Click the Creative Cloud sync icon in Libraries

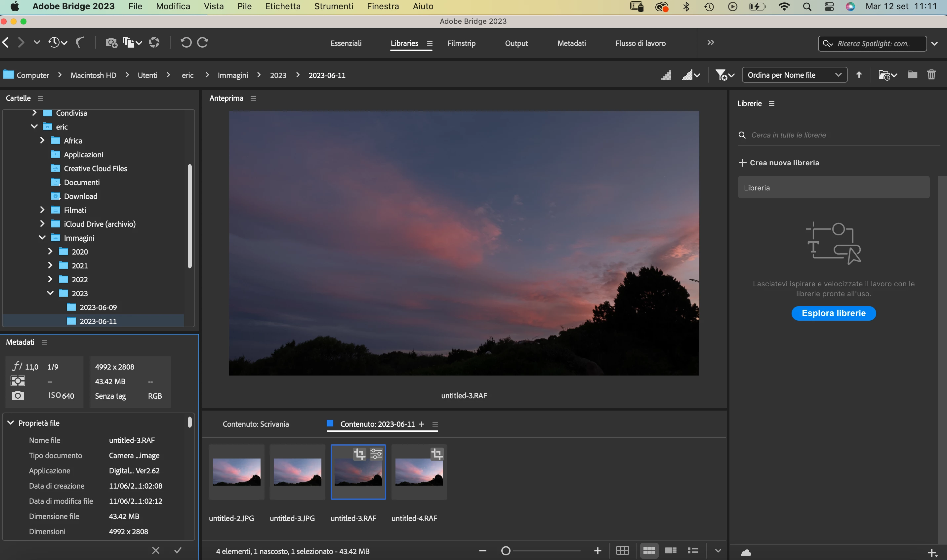click(746, 553)
